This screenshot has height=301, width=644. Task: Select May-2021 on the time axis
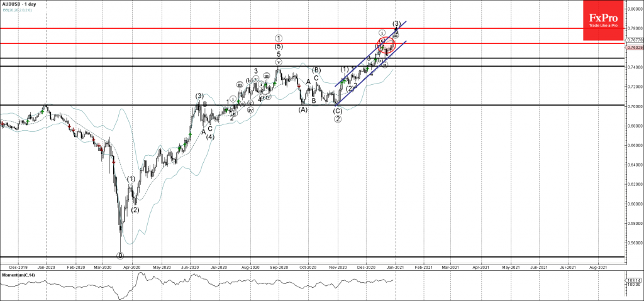coord(511,267)
